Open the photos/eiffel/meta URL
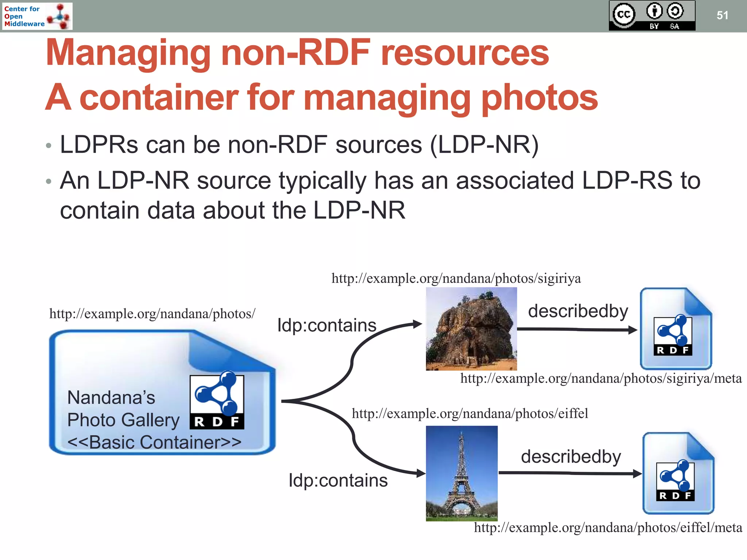The image size is (747, 560). [x=608, y=528]
